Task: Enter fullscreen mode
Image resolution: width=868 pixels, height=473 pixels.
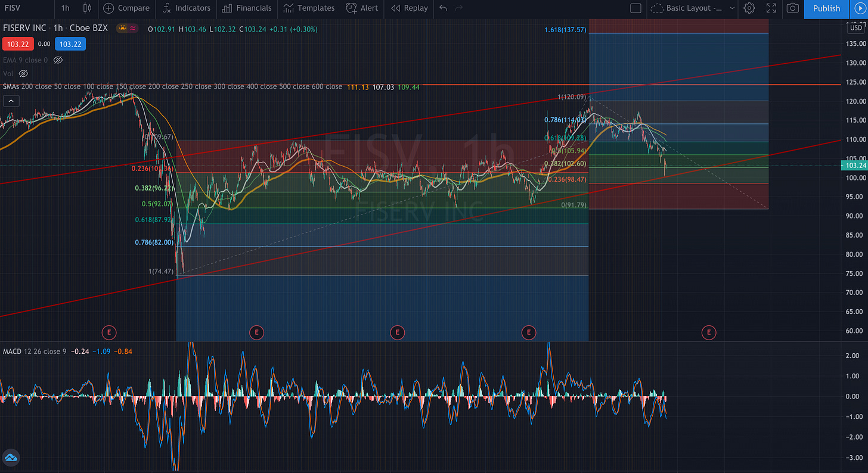Action: click(x=771, y=8)
